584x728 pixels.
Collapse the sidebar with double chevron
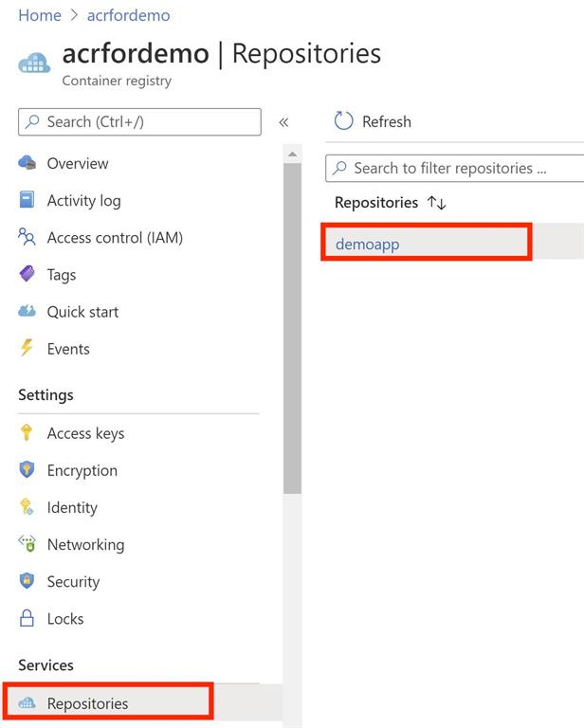[283, 122]
